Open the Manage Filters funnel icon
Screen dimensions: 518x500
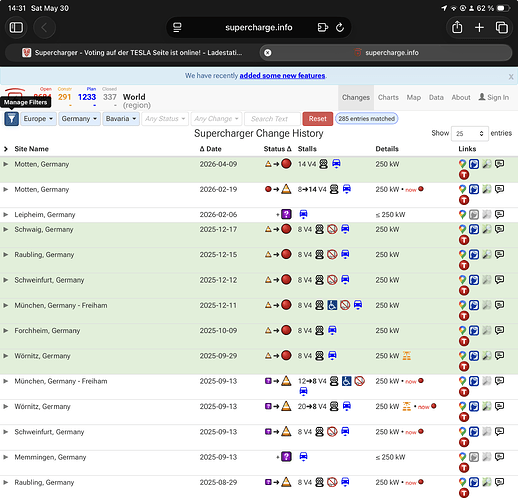tap(11, 119)
